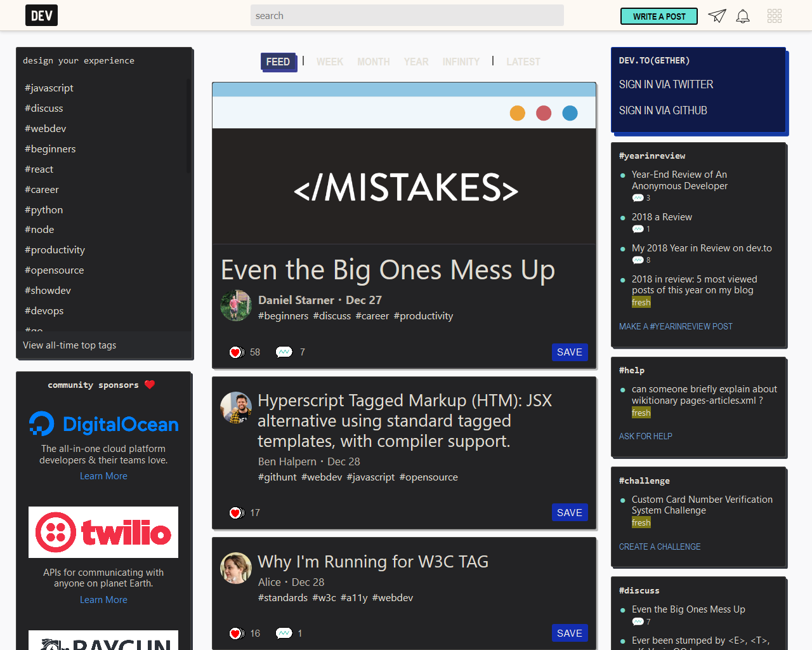Click SIGN IN VIA GITHUB
The height and width of the screenshot is (650, 812).
coord(662,110)
